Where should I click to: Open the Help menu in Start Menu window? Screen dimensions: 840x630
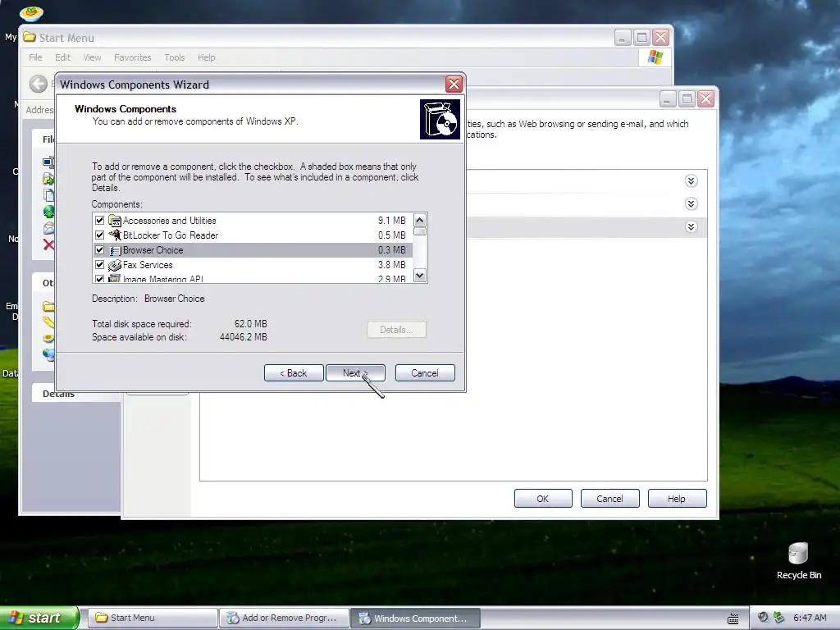206,57
